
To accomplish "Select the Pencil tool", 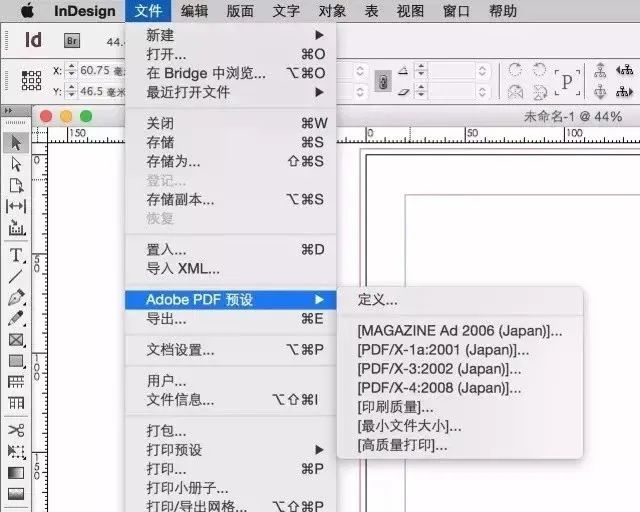I will pos(16,318).
